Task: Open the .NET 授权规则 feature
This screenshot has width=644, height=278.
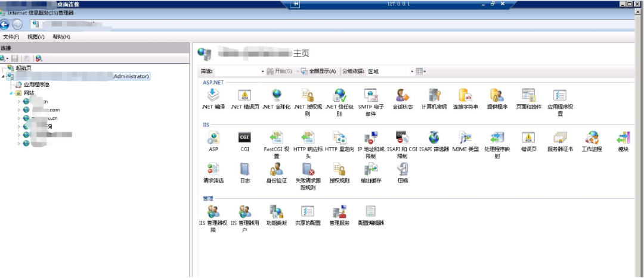Action: point(308,102)
